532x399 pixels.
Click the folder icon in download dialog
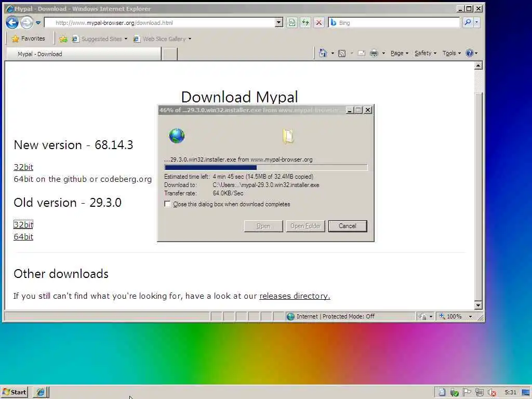pyautogui.click(x=288, y=137)
